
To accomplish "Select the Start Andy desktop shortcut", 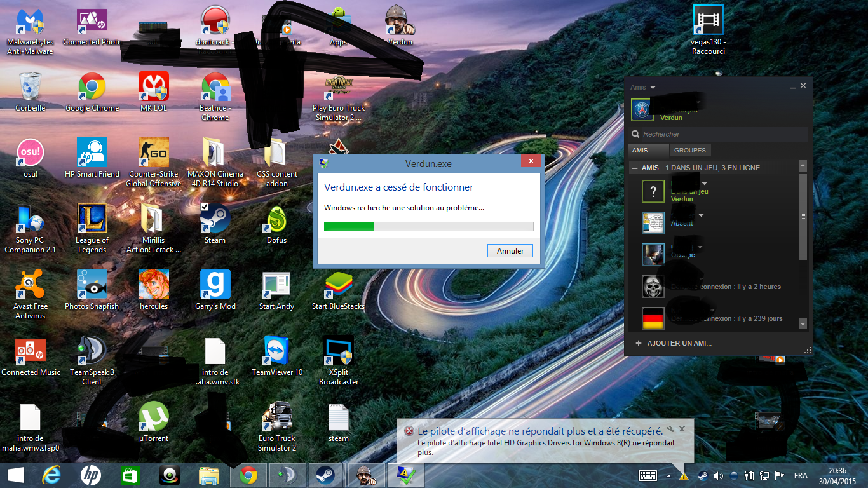I will tap(277, 290).
